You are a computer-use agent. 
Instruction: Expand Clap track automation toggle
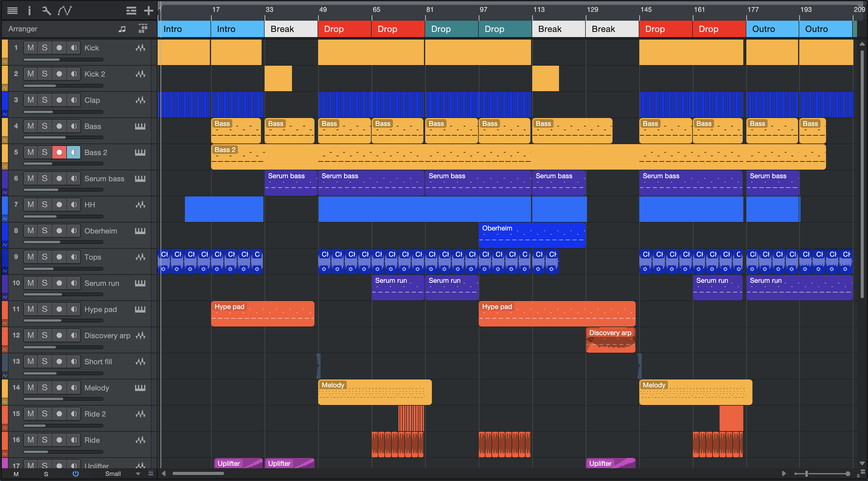(5, 114)
